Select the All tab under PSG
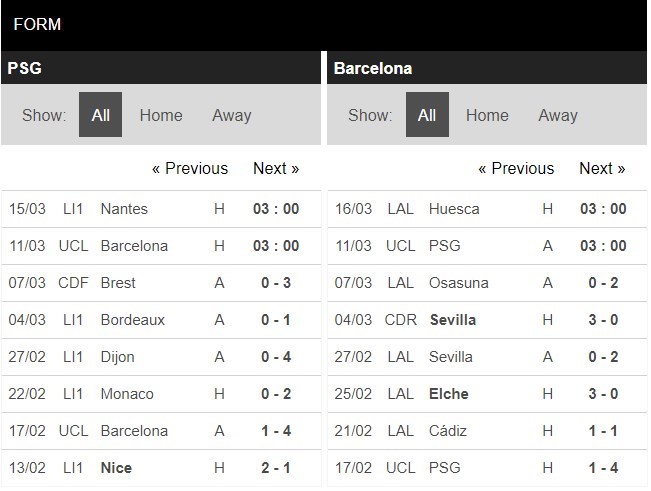Screen dimensions: 651x491 [x=101, y=115]
